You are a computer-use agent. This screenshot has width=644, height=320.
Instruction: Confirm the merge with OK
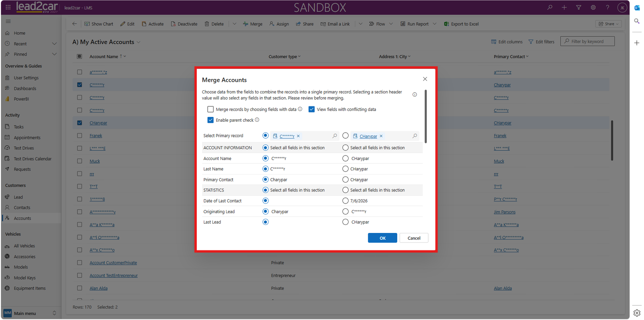(382, 238)
